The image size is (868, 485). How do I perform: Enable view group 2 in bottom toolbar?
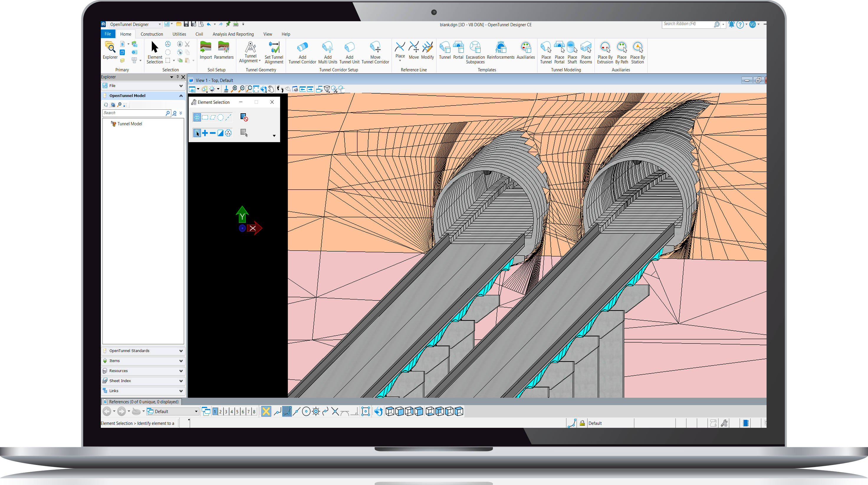pos(220,411)
